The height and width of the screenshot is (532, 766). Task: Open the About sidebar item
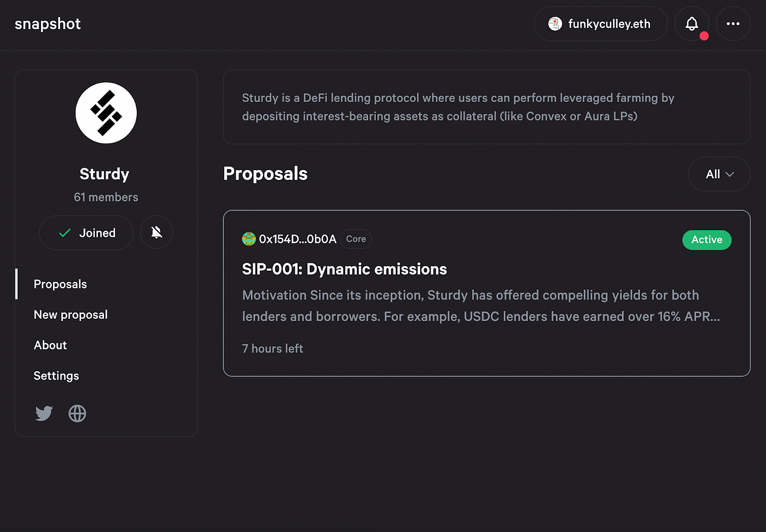click(50, 346)
